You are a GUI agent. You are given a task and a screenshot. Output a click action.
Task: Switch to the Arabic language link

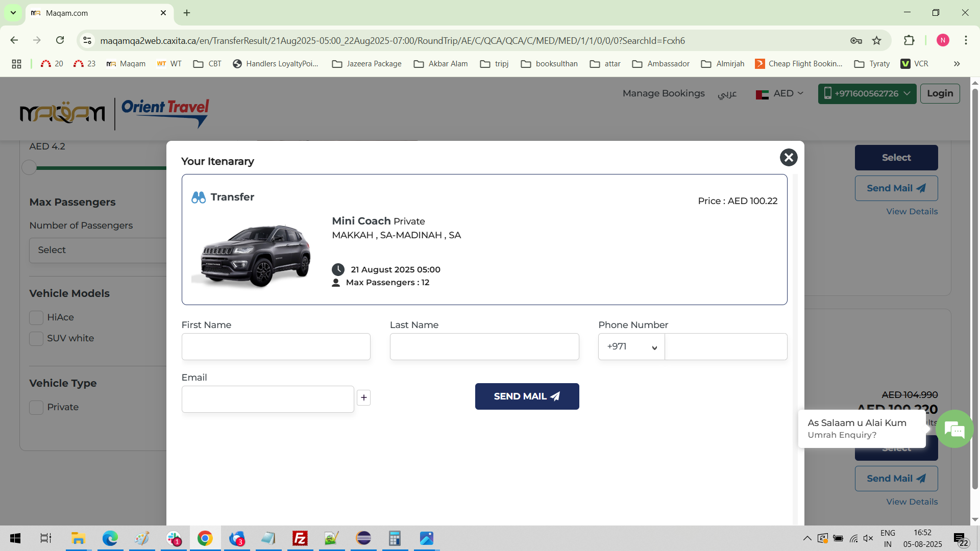pyautogui.click(x=727, y=94)
